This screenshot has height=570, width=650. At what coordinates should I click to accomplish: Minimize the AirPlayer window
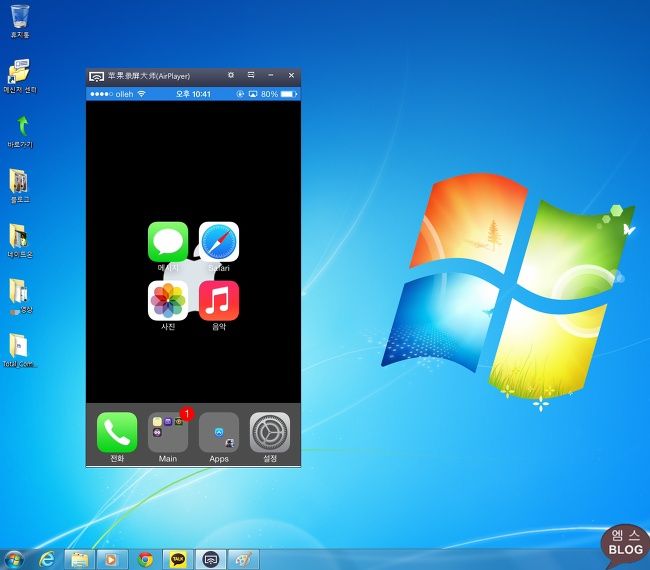pyautogui.click(x=271, y=75)
